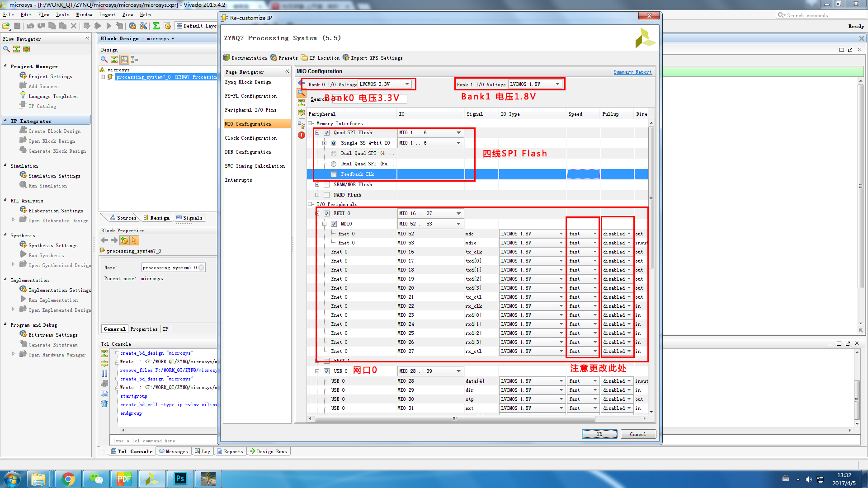Click the collapse all icon in MIO Configuration
Screen dimensions: 868x488
tap(301, 103)
